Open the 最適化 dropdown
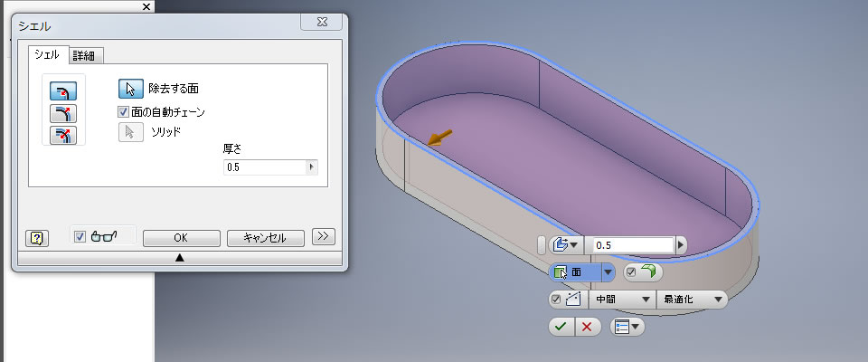The image size is (868, 362). tap(692, 300)
